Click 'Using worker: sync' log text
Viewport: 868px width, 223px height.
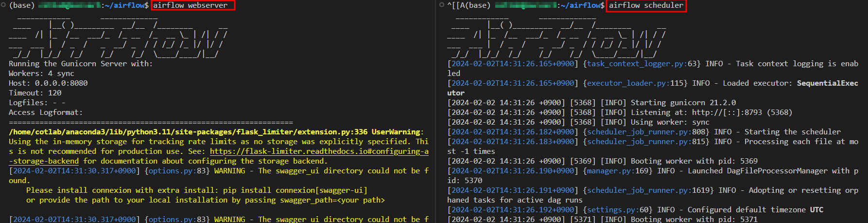coord(670,122)
